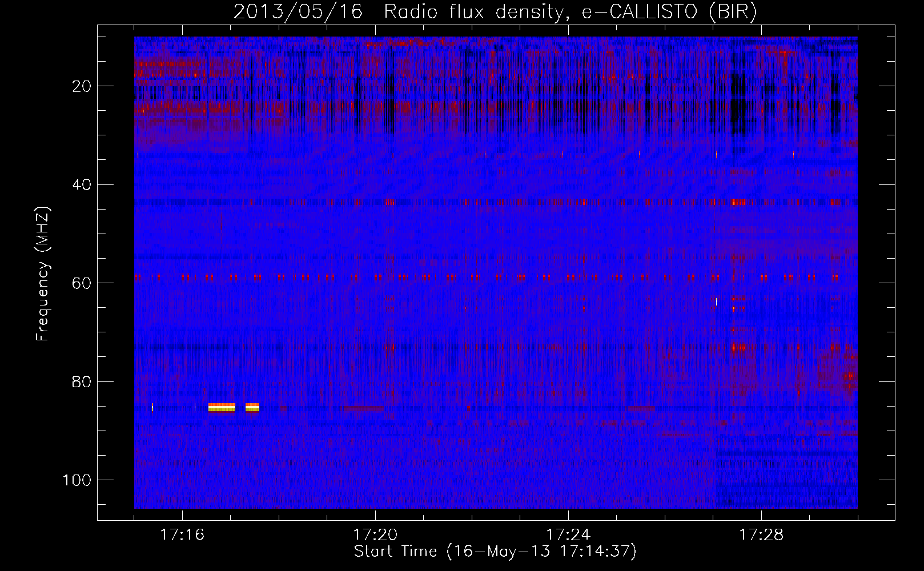Click the frequency tick label 80
The image size is (924, 571).
pyautogui.click(x=82, y=381)
